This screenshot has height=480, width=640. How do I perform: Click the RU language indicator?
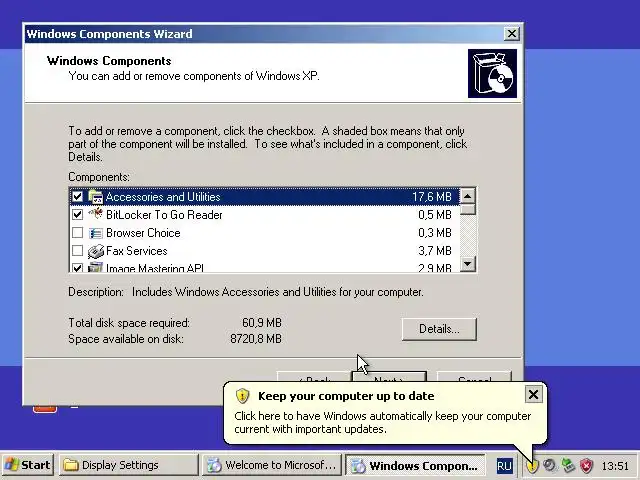tap(504, 466)
